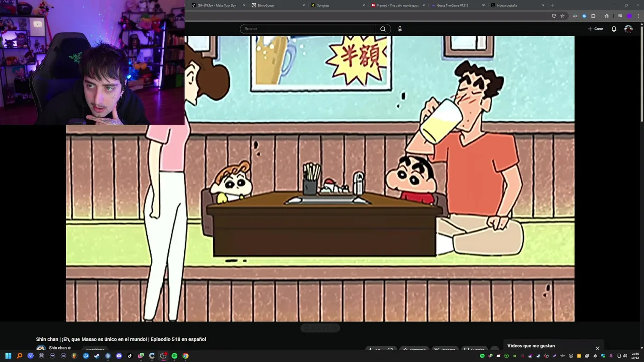This screenshot has height=362, width=644.
Task: Open Google Chrome from the taskbar
Action: (185, 356)
